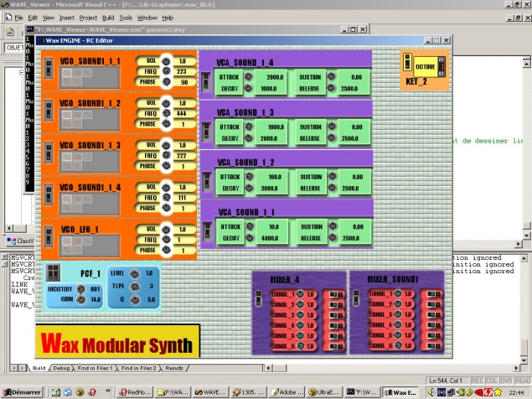Click the FREQ knob of VCO_SOUND1_1_2

click(x=166, y=113)
